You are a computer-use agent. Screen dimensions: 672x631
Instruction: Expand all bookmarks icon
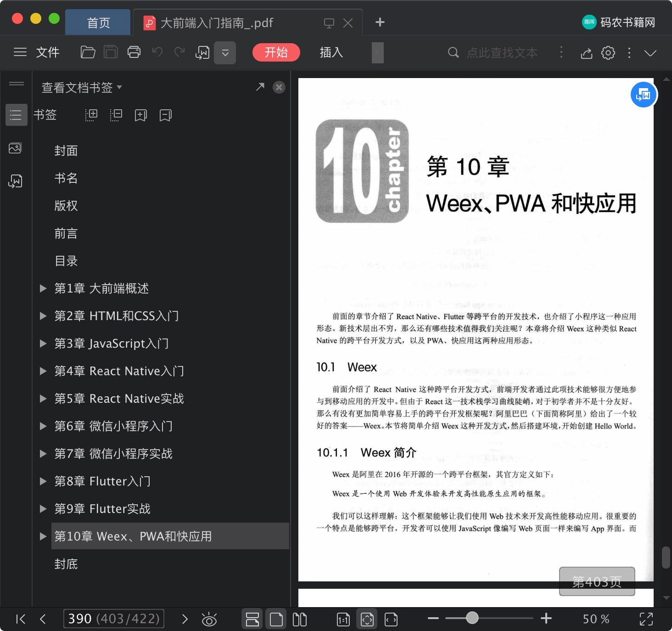(x=91, y=115)
